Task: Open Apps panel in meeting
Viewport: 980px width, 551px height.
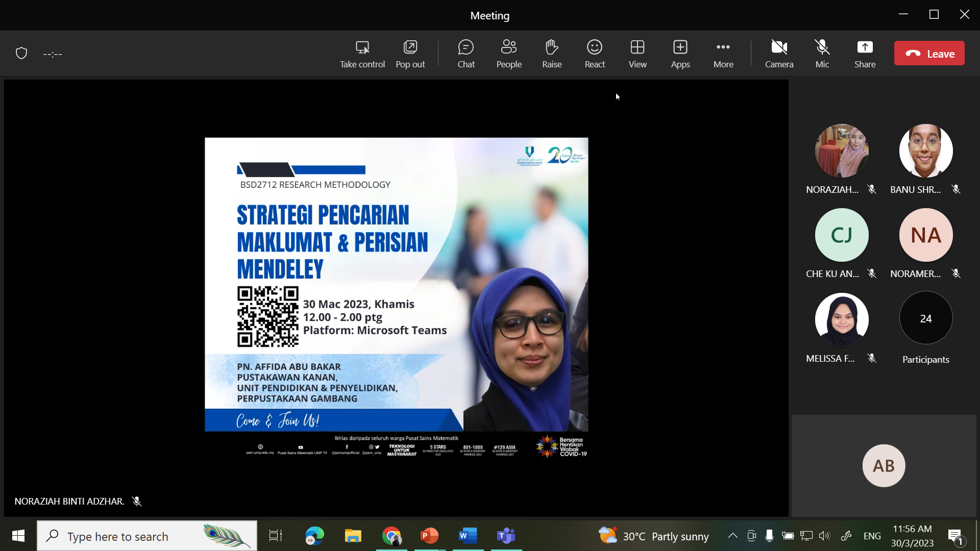Action: click(x=680, y=54)
